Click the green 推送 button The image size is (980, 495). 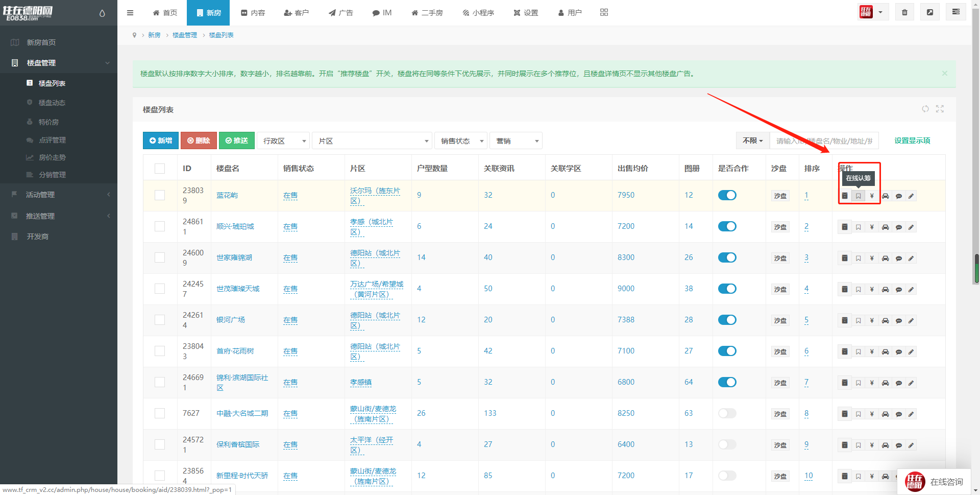click(237, 140)
